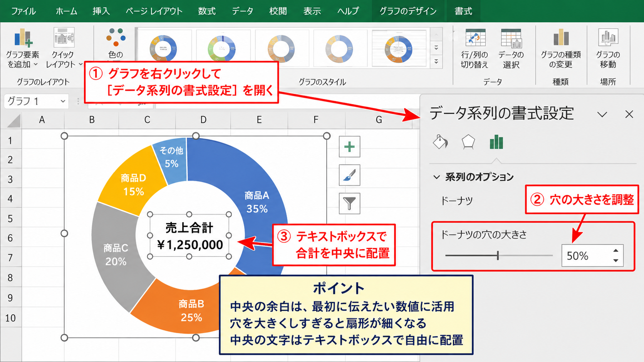Open the name box dropdown arrow
644x362 pixels.
coord(63,101)
